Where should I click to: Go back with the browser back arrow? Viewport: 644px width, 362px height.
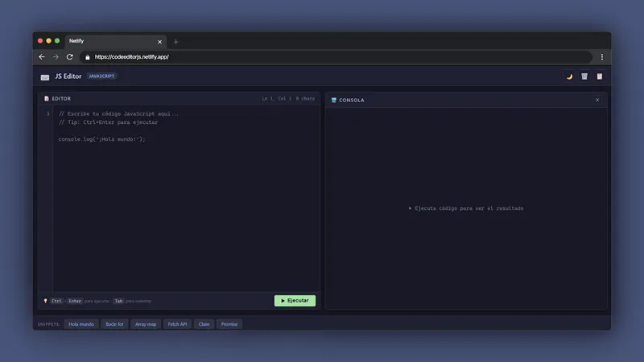tap(42, 57)
